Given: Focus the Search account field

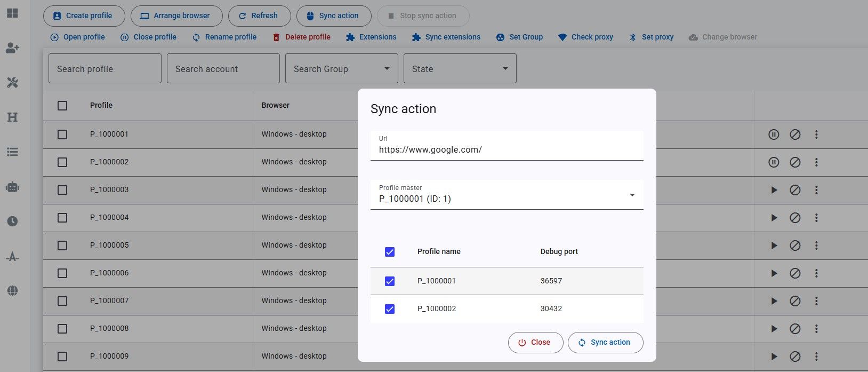Looking at the screenshot, I should click(223, 68).
